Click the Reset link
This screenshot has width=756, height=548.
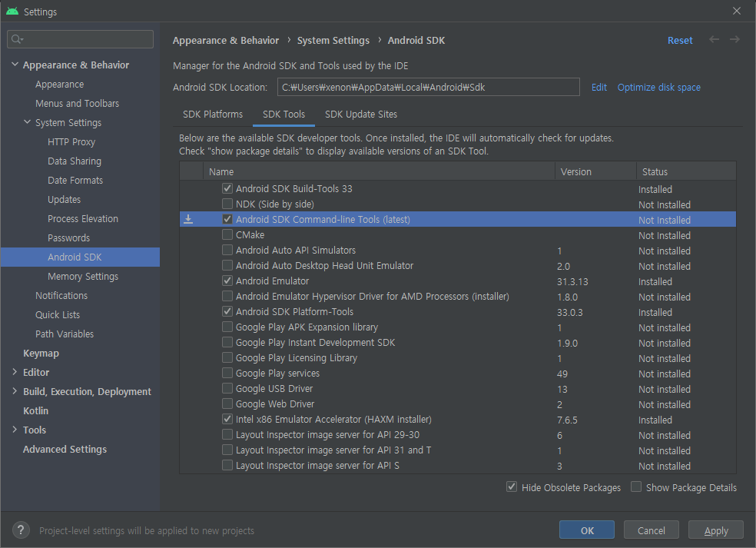pyautogui.click(x=680, y=41)
